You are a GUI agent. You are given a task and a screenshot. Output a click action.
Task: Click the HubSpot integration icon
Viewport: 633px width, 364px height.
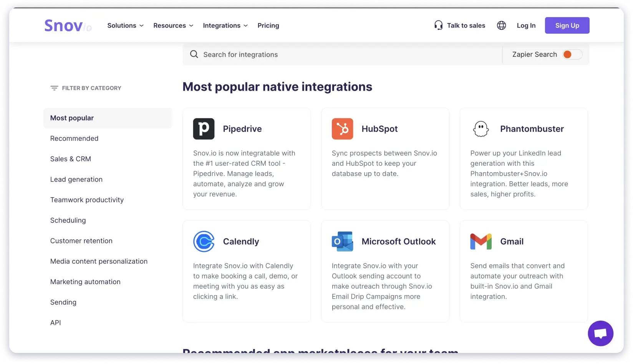[342, 129]
